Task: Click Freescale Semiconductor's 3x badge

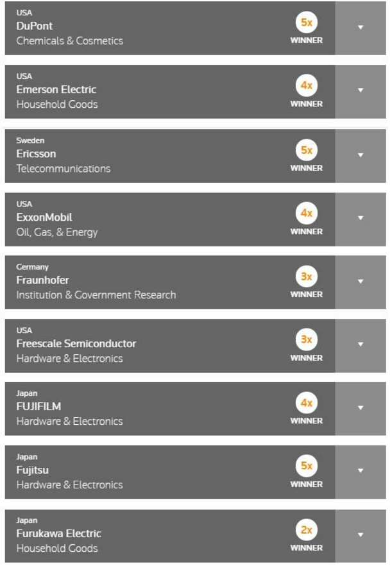Action: (307, 339)
